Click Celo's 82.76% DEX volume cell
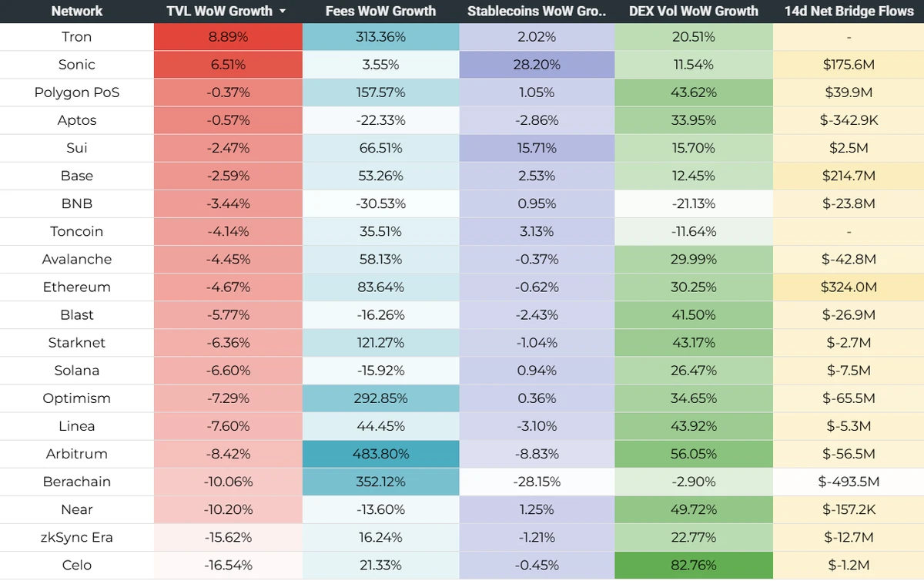Viewport: 924px width, 581px height. pos(693,565)
